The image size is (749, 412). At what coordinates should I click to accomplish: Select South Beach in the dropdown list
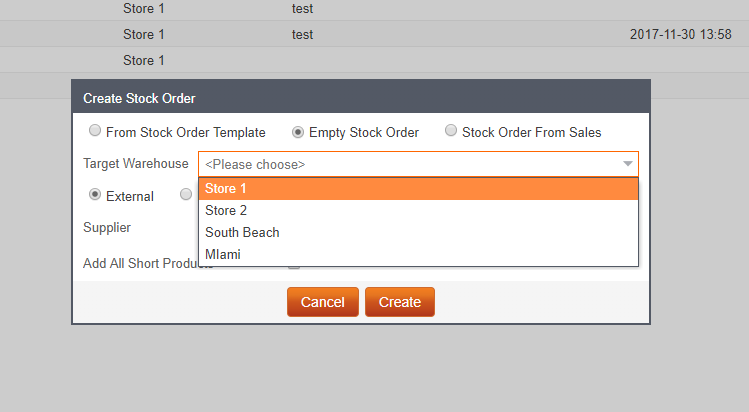coord(418,232)
